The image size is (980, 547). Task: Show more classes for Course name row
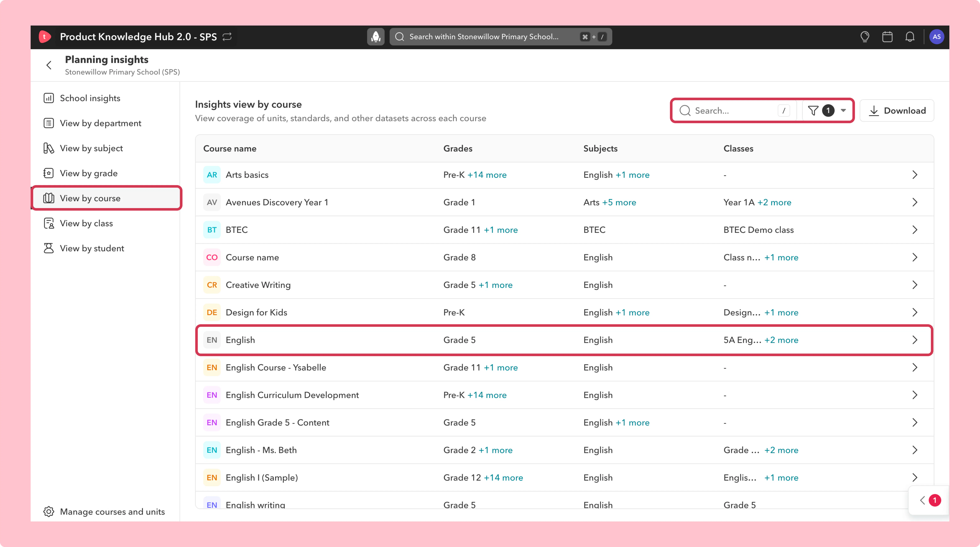coord(781,257)
